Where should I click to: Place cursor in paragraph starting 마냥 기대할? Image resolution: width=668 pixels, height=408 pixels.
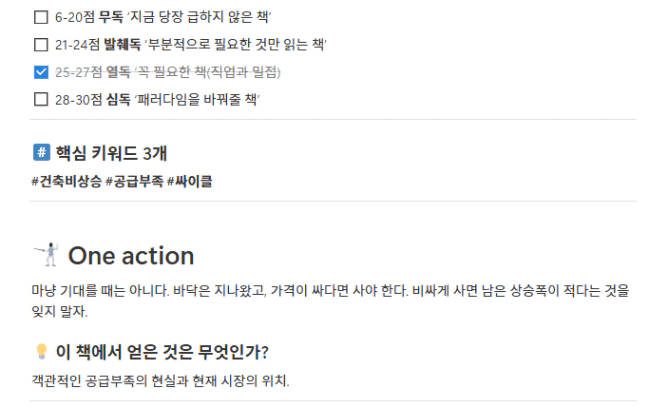[x=300, y=294]
